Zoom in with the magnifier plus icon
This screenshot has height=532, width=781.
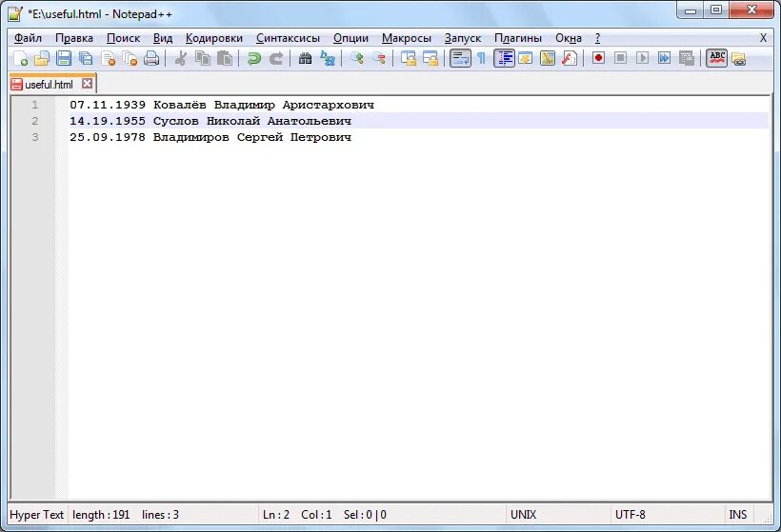(x=356, y=58)
